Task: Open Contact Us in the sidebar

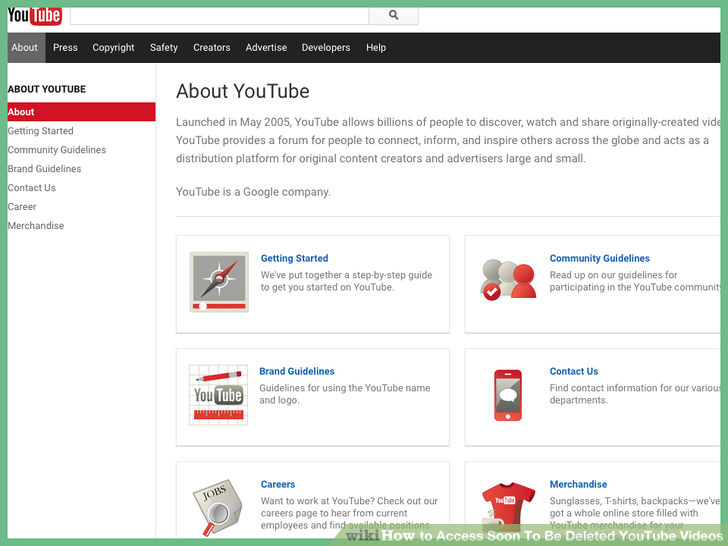Action: pos(32,188)
